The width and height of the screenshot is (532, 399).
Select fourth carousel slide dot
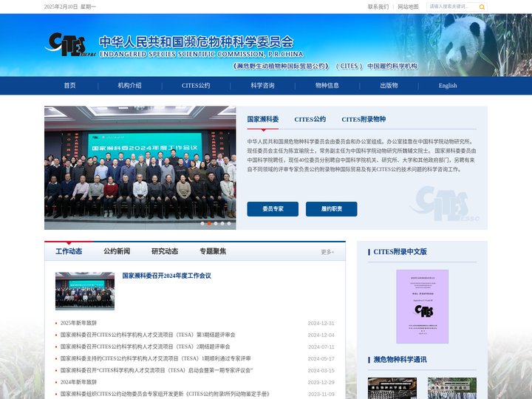[222, 223]
